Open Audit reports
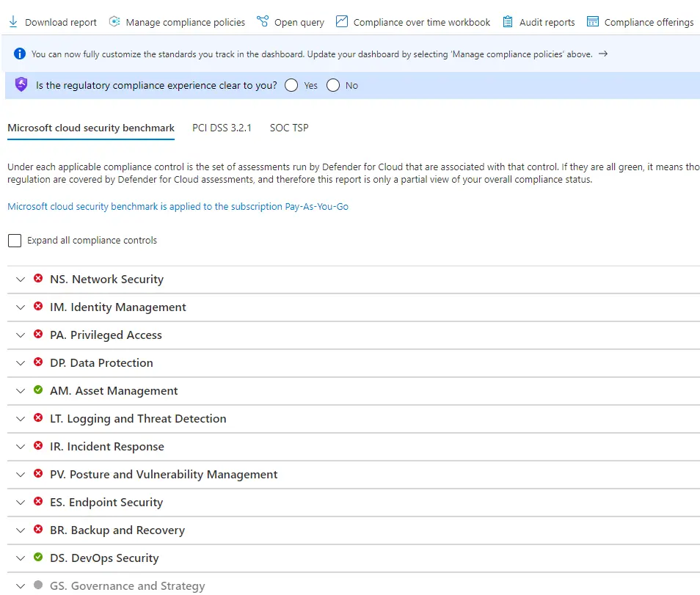 click(x=547, y=22)
